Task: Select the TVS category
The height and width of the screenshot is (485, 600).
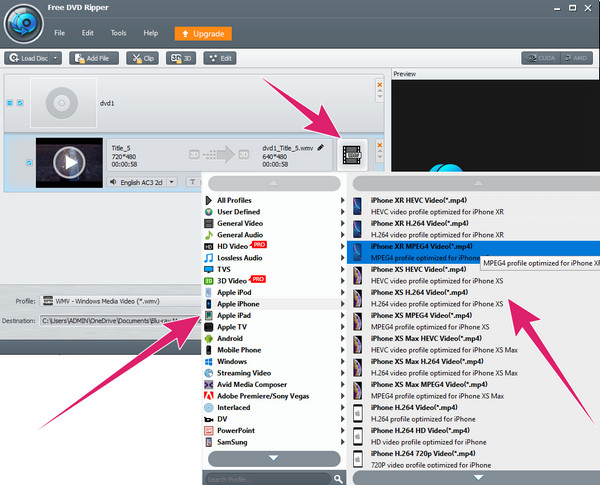Action: tap(274, 269)
